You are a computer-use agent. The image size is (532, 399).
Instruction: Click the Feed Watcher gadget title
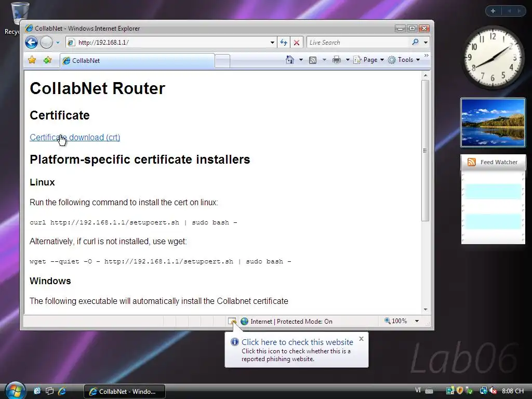499,162
